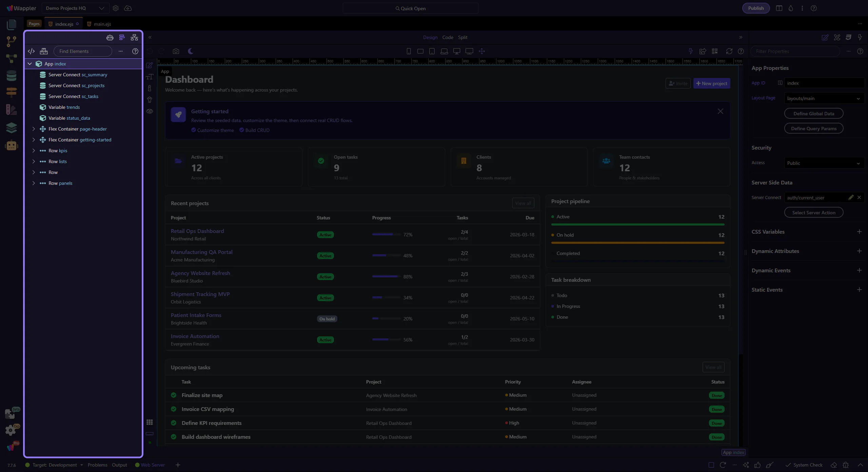
Task: Click the refresh icon in the design toolbar
Action: click(x=729, y=51)
